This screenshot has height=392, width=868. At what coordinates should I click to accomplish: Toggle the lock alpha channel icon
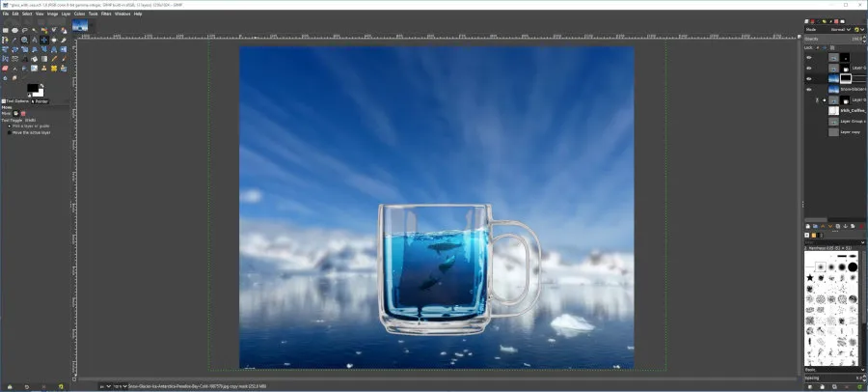[x=832, y=47]
